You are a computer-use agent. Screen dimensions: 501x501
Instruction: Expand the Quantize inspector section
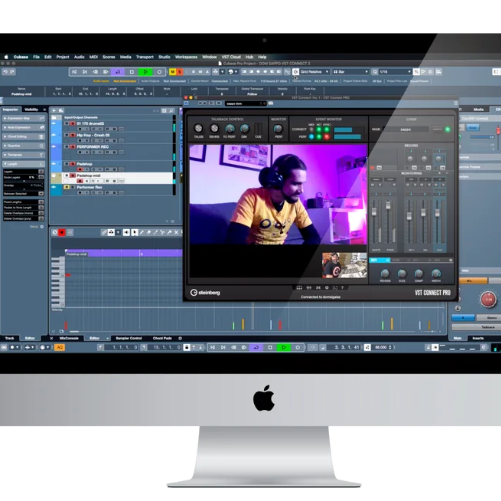click(x=23, y=146)
